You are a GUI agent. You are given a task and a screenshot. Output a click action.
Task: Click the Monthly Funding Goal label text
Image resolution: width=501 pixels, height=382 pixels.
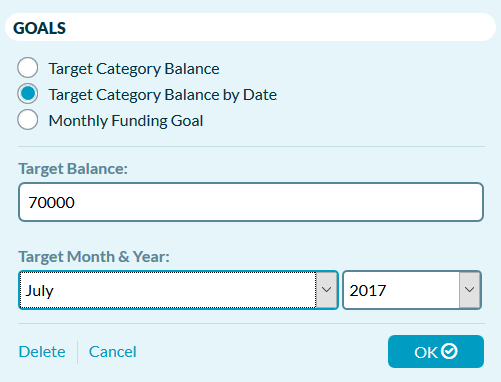pos(126,121)
